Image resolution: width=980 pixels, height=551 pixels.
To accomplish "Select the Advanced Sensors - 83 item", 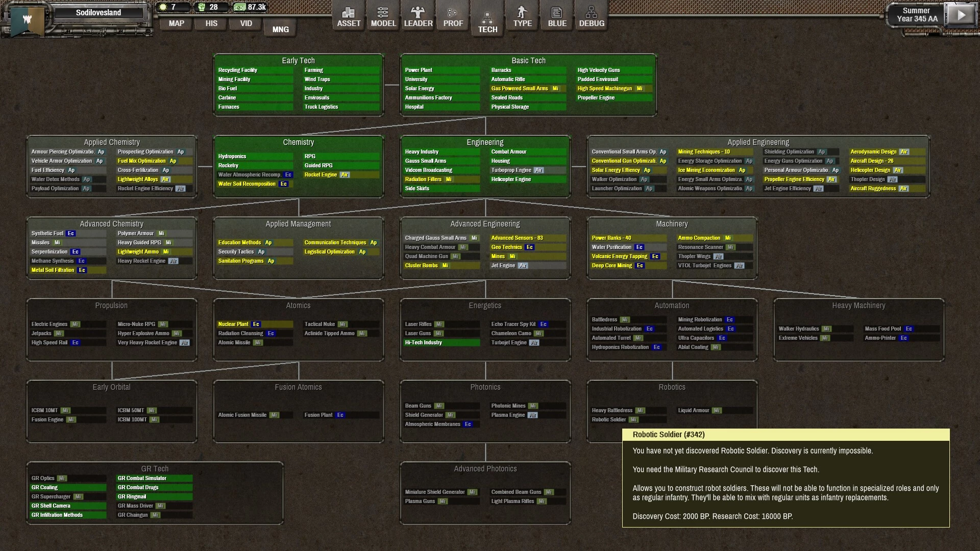I will [517, 238].
